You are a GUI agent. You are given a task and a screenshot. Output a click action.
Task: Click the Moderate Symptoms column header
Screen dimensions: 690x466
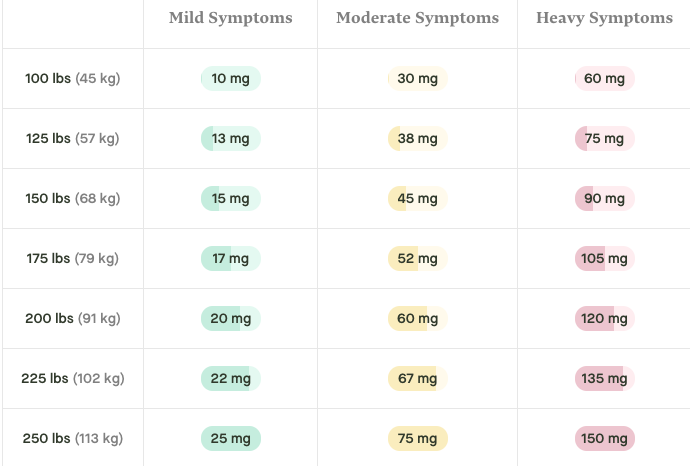click(417, 18)
